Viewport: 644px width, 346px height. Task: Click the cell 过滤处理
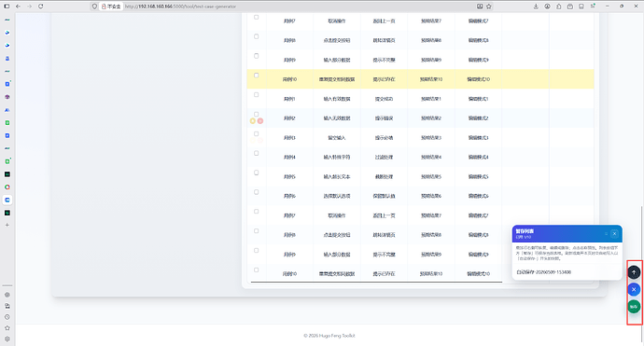384,158
